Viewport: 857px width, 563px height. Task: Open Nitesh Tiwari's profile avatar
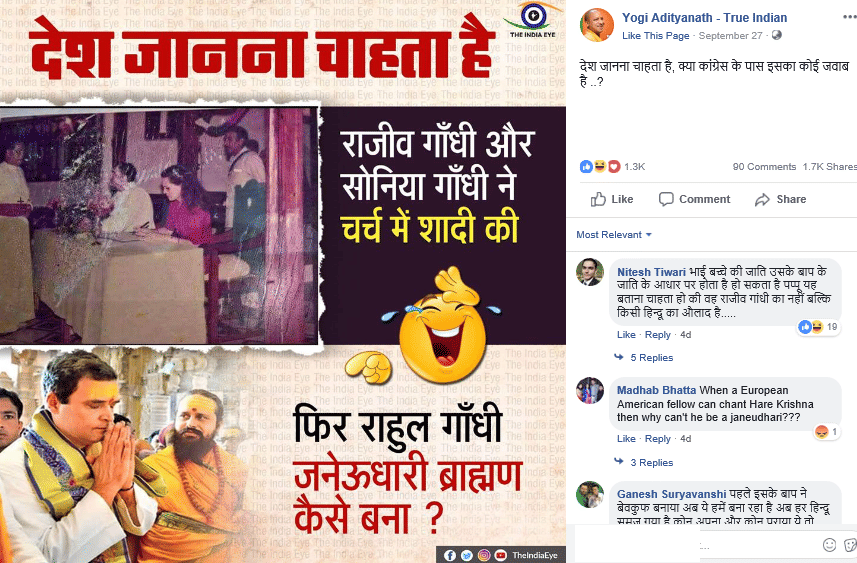point(590,272)
